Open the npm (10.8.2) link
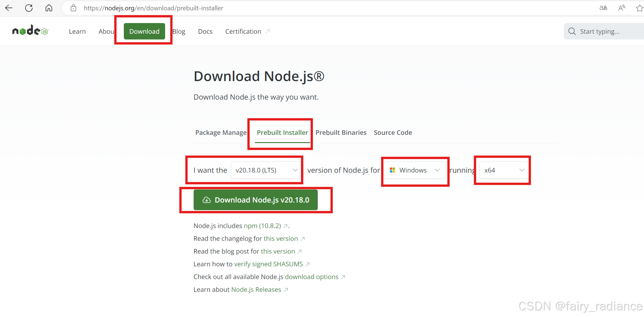Viewport: 644px width, 317px height. pyautogui.click(x=263, y=226)
